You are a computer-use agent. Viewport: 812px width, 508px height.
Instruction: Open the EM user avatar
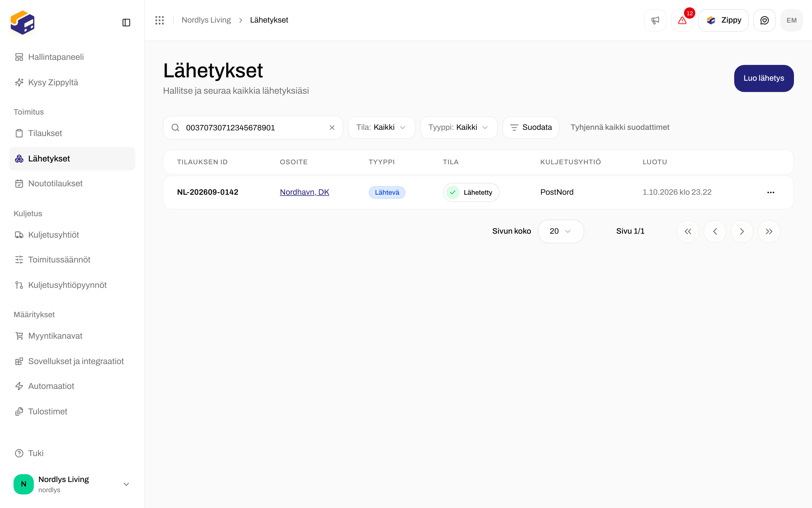tap(791, 20)
